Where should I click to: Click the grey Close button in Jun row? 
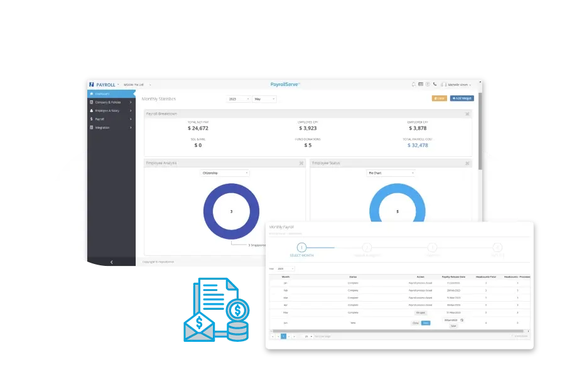416,323
